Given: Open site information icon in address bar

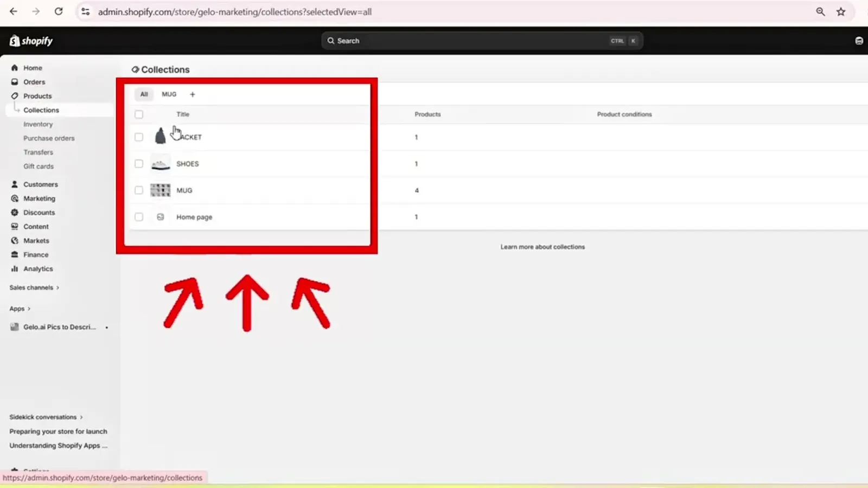Looking at the screenshot, I should click(x=85, y=11).
